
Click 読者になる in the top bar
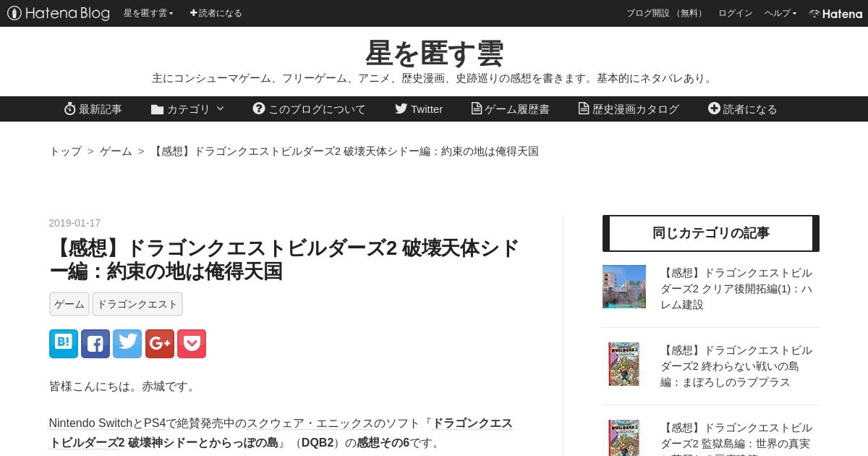point(216,13)
